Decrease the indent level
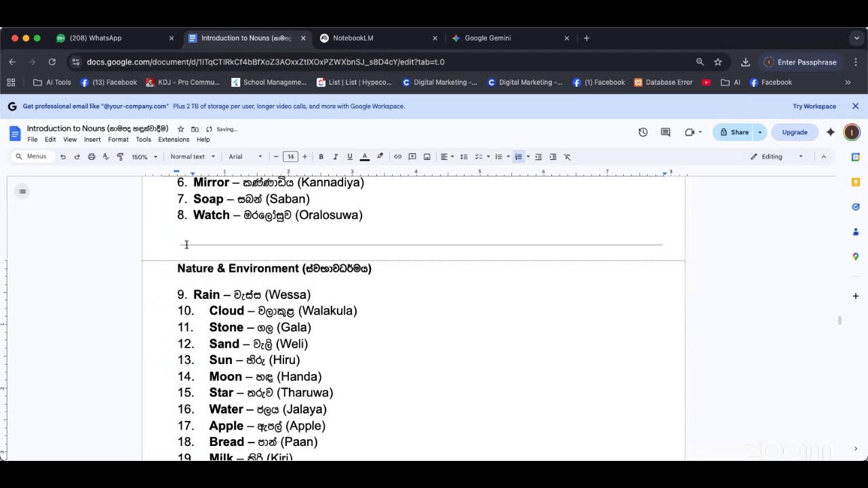Image resolution: width=868 pixels, height=488 pixels. 538,157
